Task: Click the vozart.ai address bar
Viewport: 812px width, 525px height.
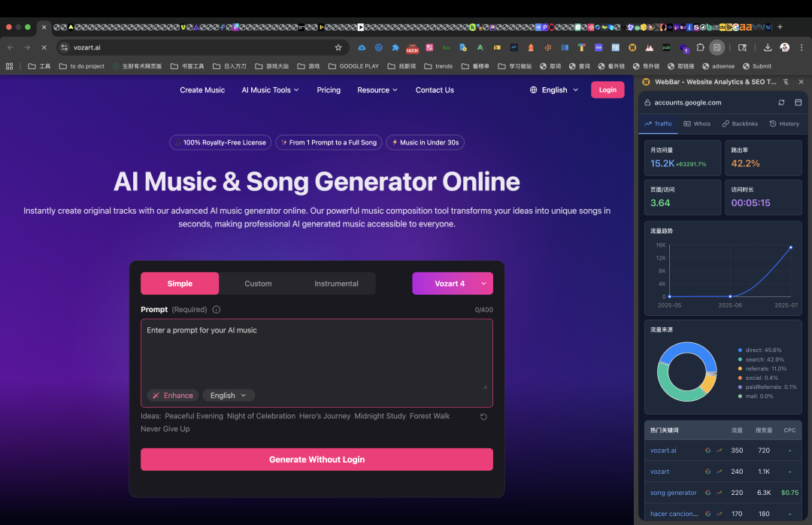Action: 202,47
